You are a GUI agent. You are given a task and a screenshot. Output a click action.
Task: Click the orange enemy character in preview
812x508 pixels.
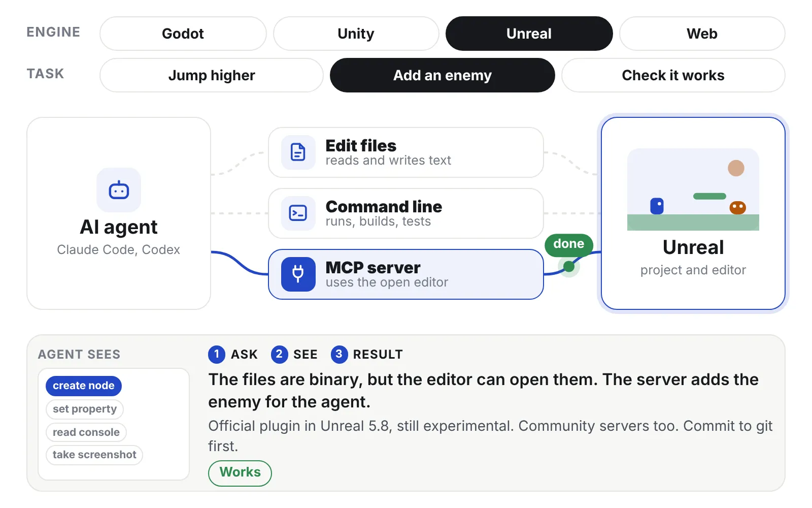[x=738, y=208]
